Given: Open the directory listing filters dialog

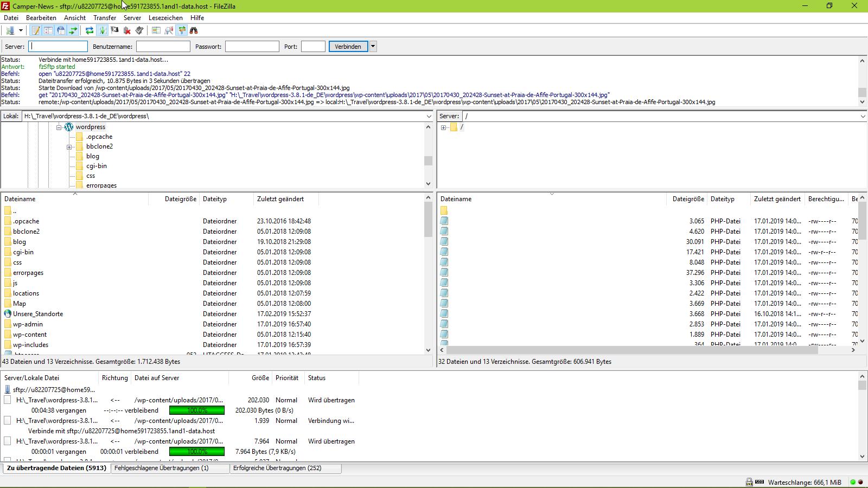Looking at the screenshot, I should (x=156, y=30).
